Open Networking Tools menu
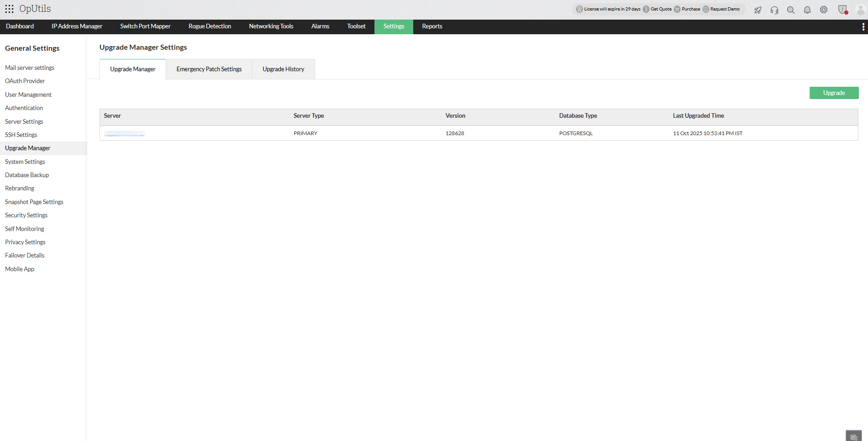 [x=271, y=26]
